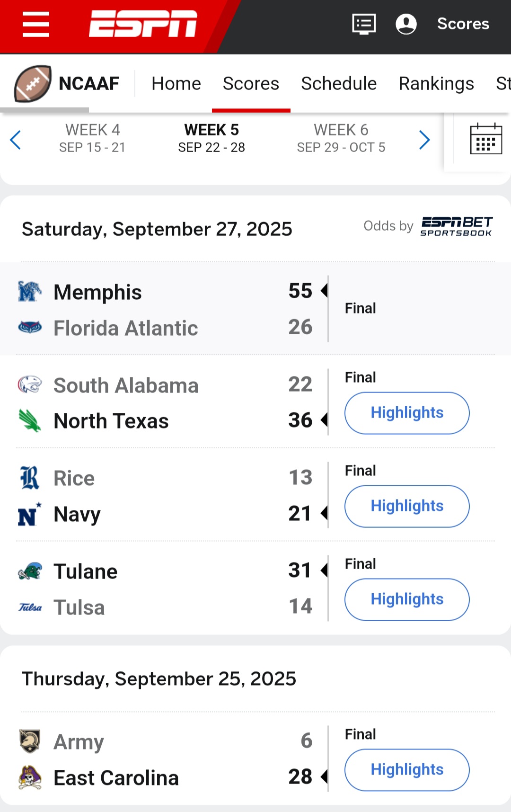Open the Rankings tab
The width and height of the screenshot is (511, 812).
(x=436, y=84)
